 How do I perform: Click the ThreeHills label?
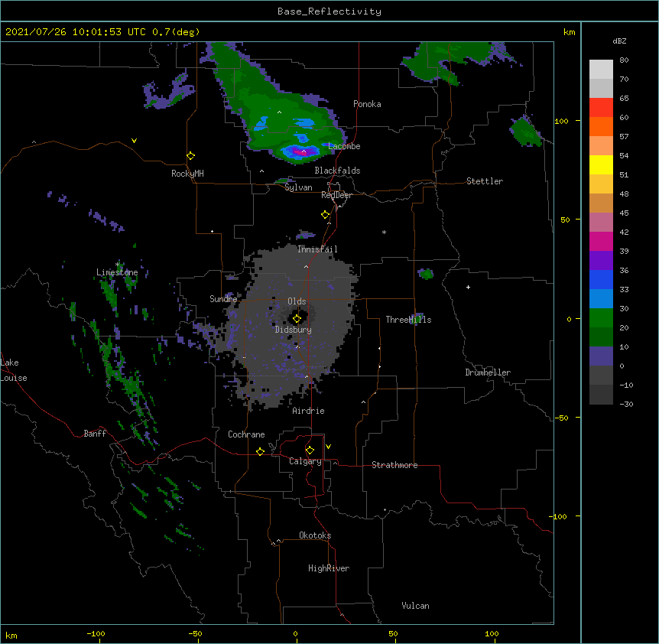pyautogui.click(x=408, y=320)
